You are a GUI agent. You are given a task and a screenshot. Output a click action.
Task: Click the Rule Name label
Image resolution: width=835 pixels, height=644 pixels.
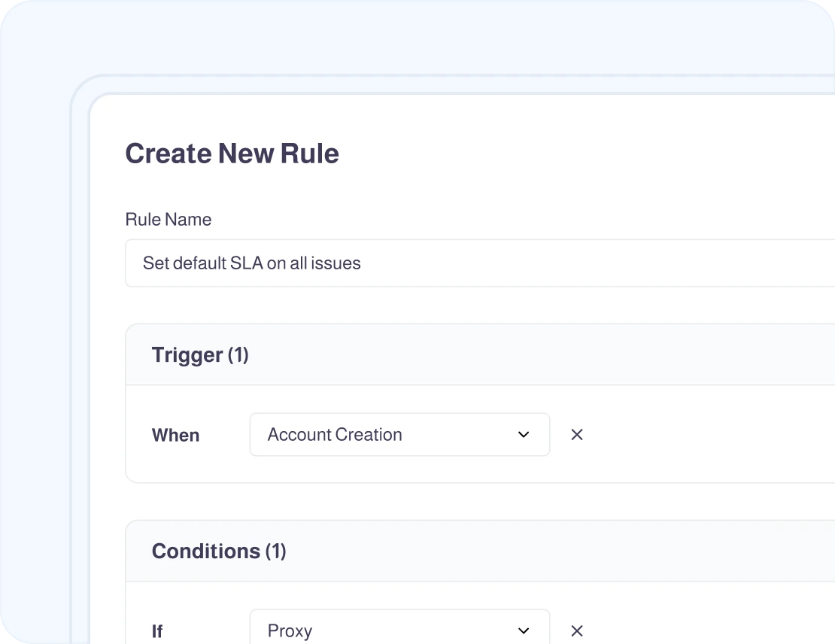coord(169,220)
